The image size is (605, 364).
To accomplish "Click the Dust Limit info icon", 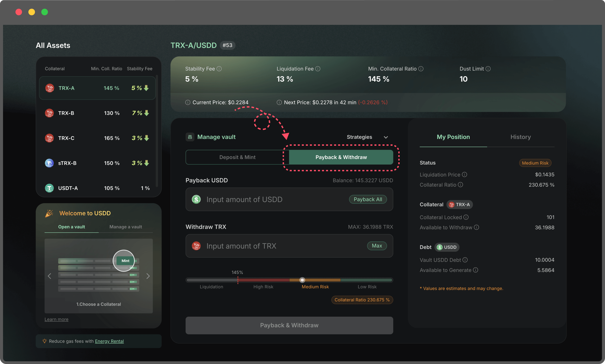I will pos(488,69).
